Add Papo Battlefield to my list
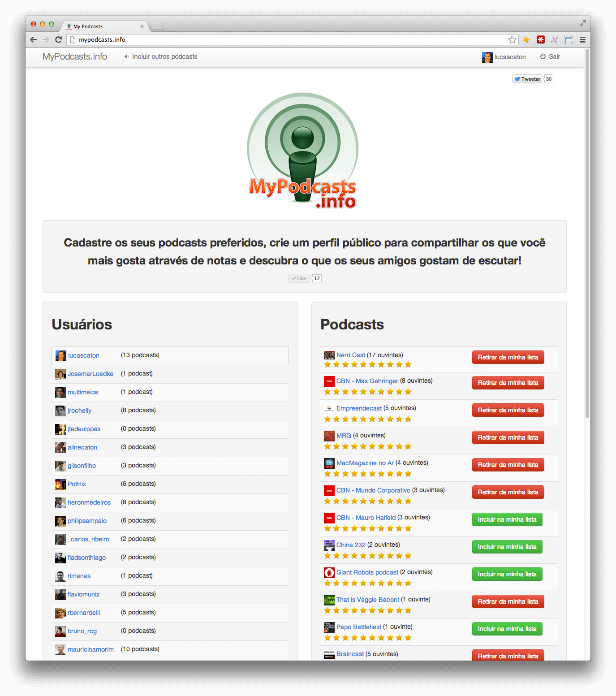 (x=507, y=629)
